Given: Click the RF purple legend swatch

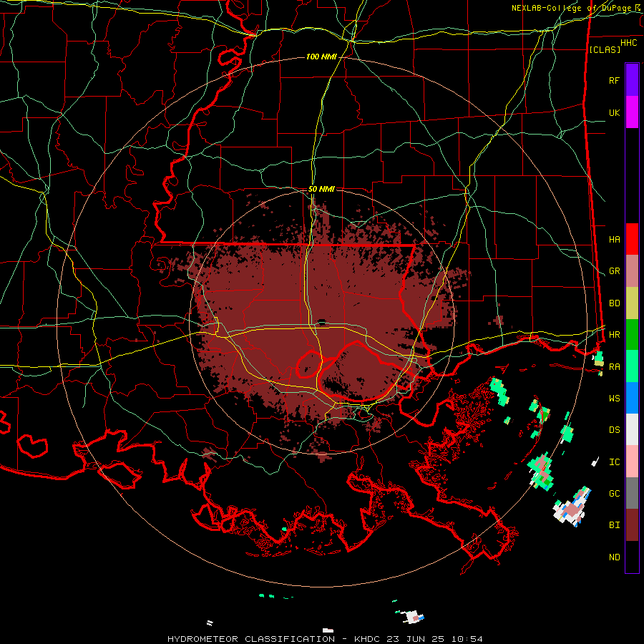Looking at the screenshot, I should coord(632,80).
